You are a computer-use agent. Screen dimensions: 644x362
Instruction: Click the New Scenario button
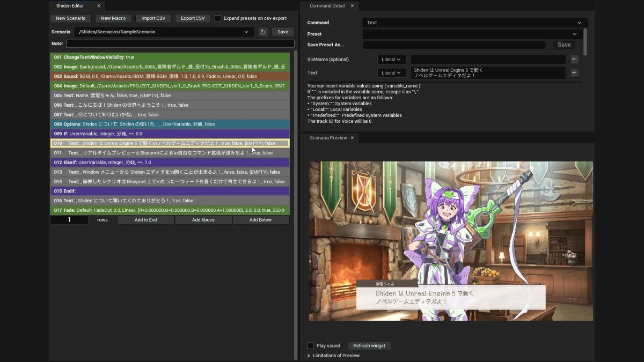coord(71,18)
